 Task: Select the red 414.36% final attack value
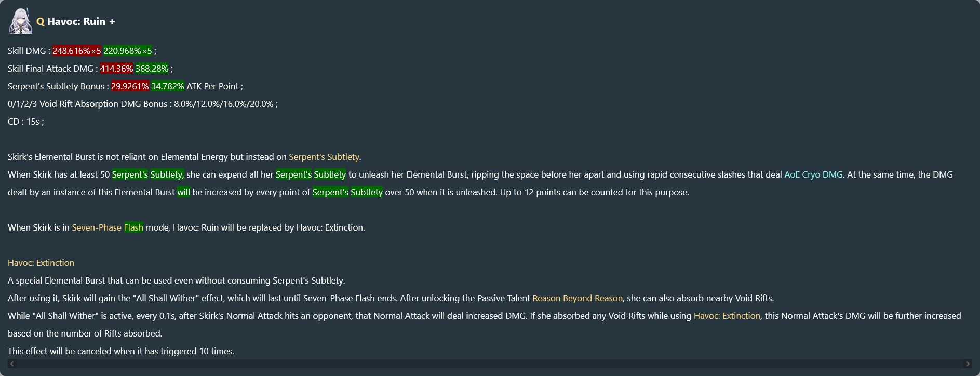pos(117,69)
